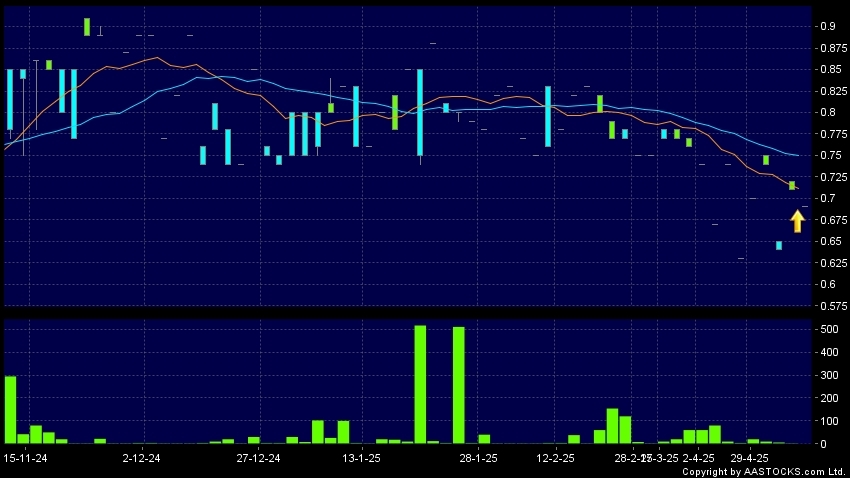Click the 100 volume axis label

point(830,421)
